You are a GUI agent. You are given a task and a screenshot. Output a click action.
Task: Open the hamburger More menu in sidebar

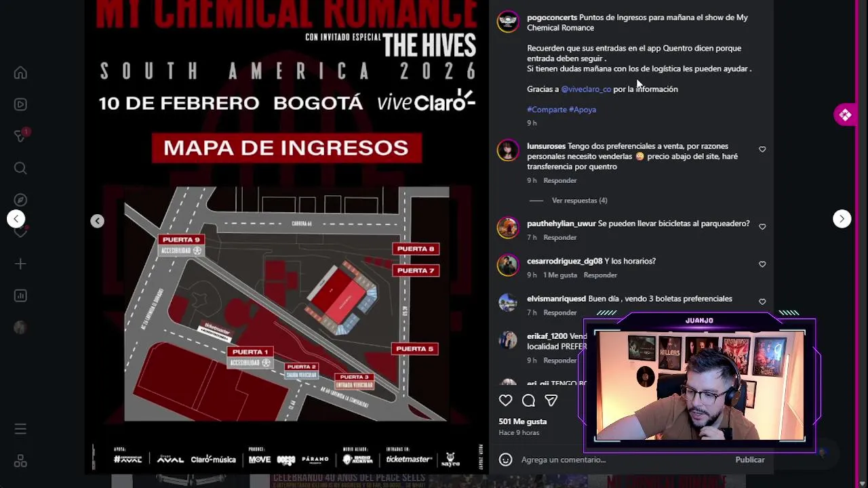click(x=20, y=429)
